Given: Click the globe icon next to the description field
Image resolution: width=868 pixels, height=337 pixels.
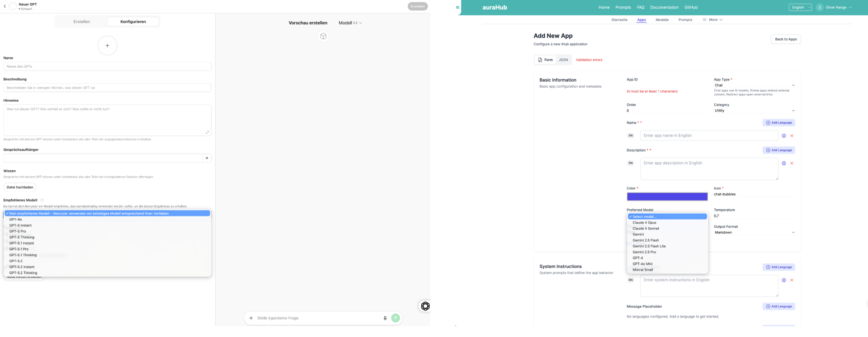Looking at the screenshot, I should click(x=784, y=163).
